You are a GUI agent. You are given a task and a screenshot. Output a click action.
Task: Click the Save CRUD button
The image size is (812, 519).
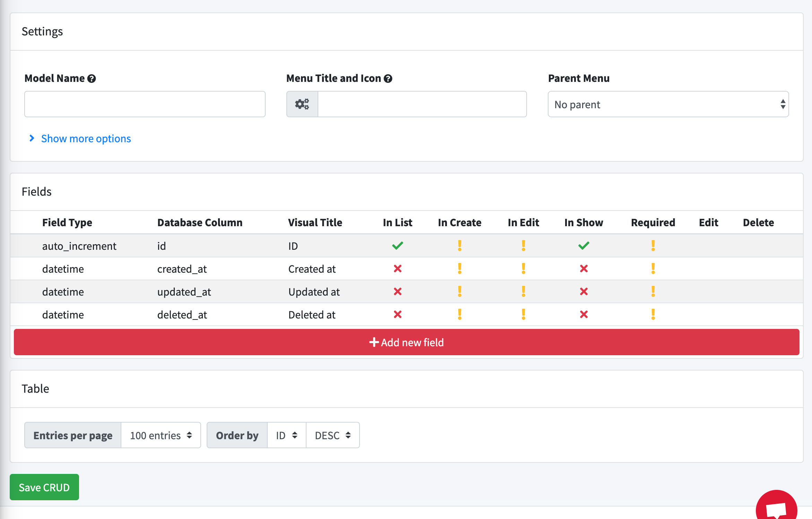pyautogui.click(x=44, y=487)
